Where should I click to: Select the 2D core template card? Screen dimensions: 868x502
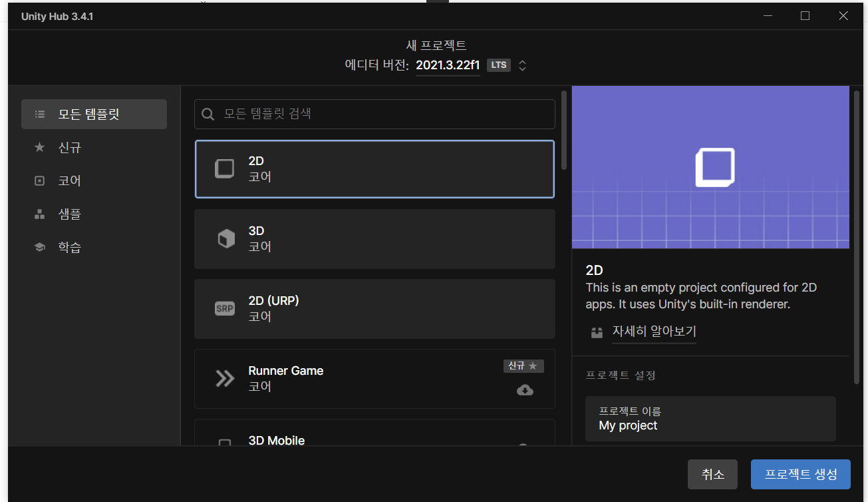click(374, 169)
